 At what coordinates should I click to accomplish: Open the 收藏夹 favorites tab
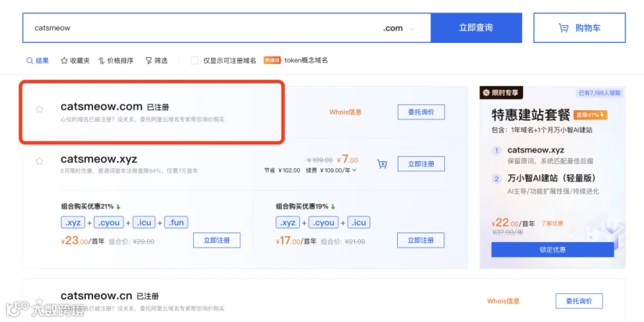[75, 60]
